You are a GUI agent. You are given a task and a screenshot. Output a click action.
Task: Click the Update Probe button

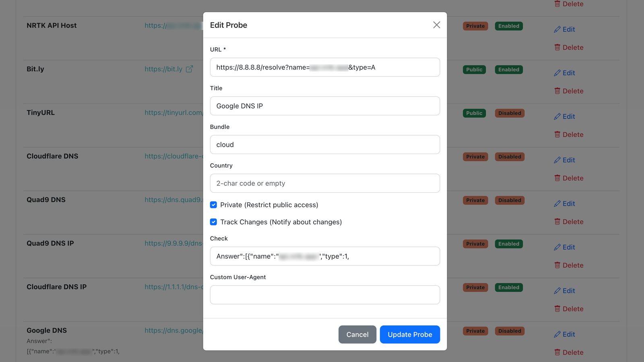409,334
